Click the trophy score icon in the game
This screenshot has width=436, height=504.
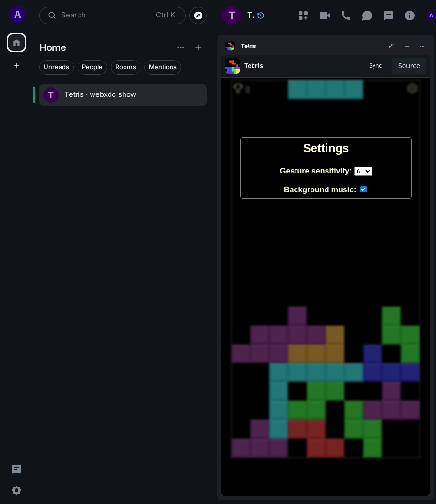(238, 88)
